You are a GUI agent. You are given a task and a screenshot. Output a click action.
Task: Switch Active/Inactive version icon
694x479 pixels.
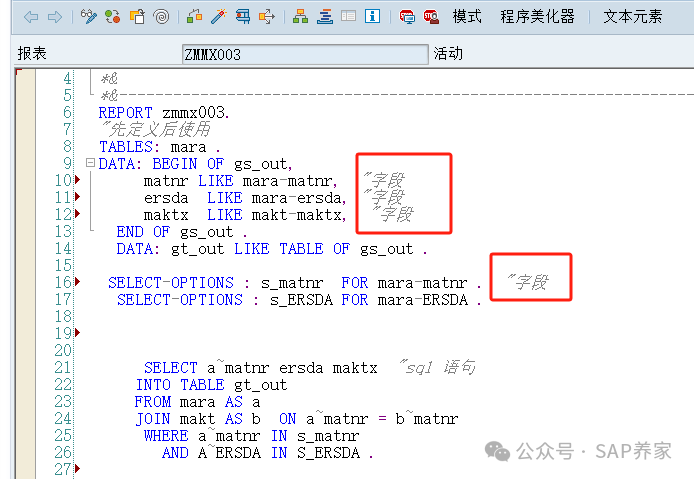tap(112, 17)
